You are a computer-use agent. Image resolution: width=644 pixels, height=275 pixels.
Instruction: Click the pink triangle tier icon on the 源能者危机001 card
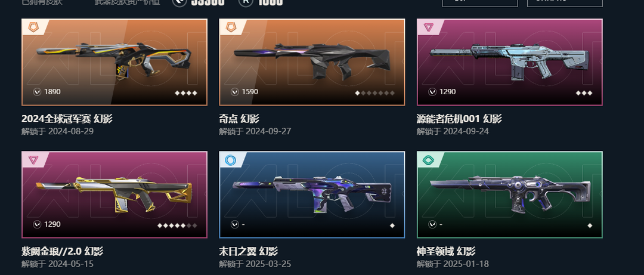click(x=428, y=27)
